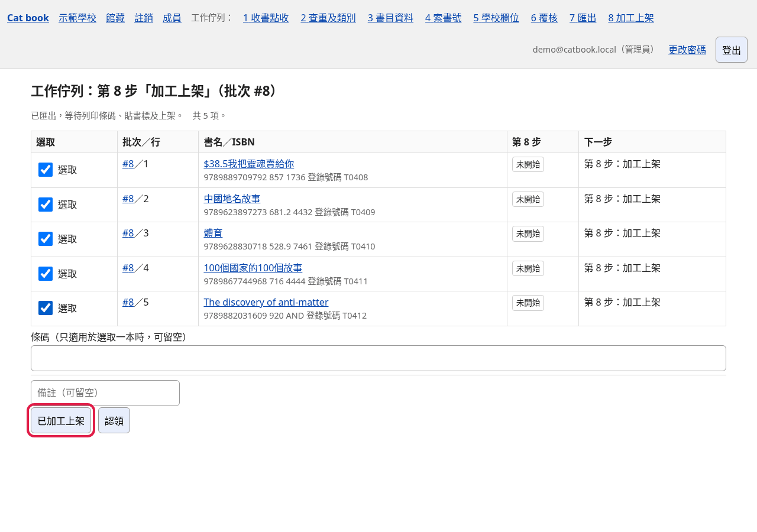Image resolution: width=757 pixels, height=532 pixels.
Task: Open The discovery of anti-matter link
Action: coord(266,302)
